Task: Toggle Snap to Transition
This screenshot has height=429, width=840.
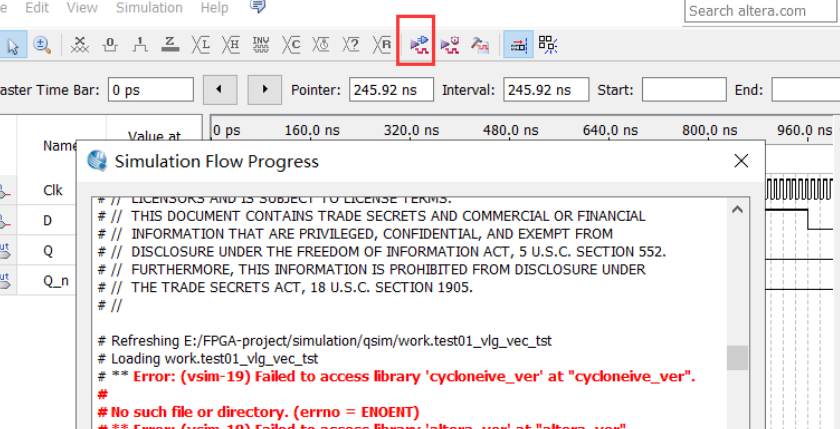Action: click(548, 45)
